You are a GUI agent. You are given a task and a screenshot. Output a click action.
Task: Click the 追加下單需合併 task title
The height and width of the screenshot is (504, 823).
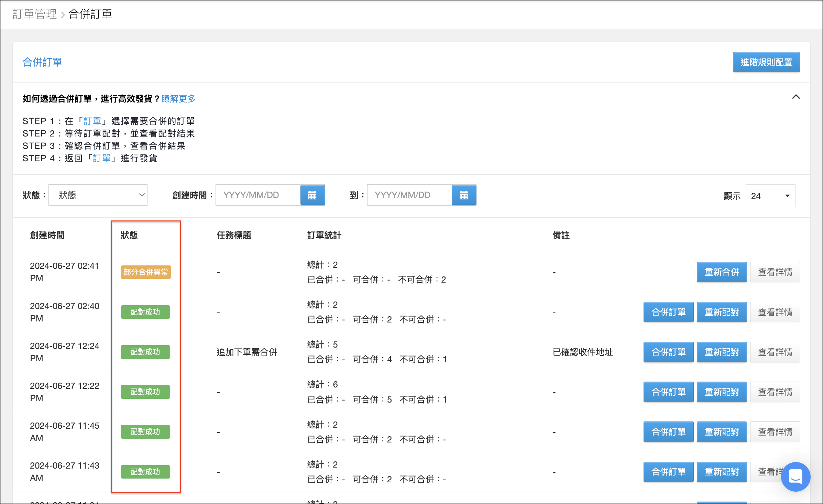tap(247, 352)
